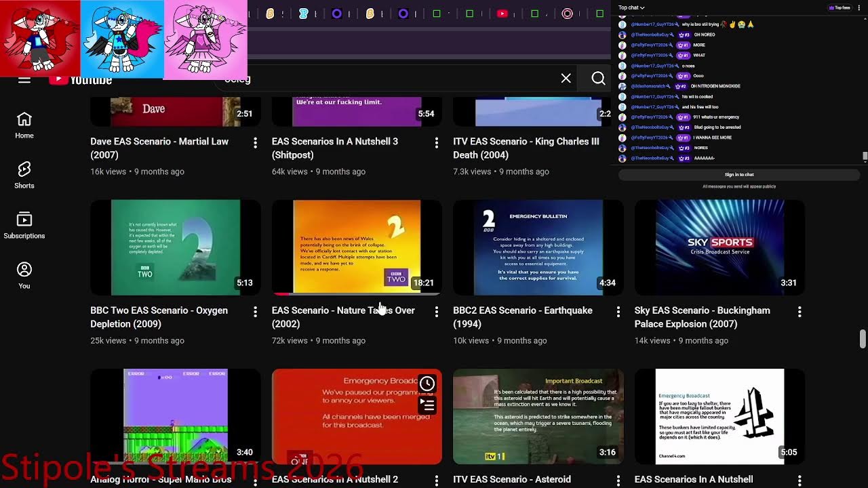Click the BBC Two Oxygen Depletion green thumbnail
Image resolution: width=868 pixels, height=488 pixels.
pyautogui.click(x=176, y=247)
